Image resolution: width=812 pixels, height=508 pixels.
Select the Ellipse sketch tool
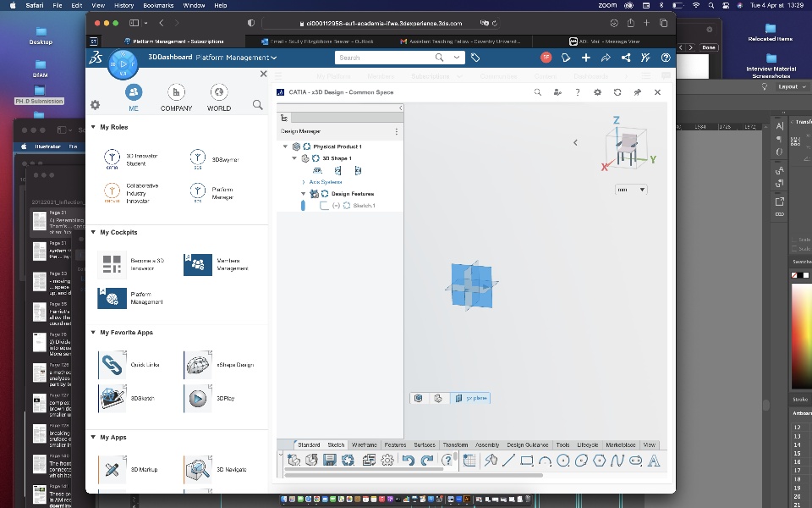click(581, 461)
